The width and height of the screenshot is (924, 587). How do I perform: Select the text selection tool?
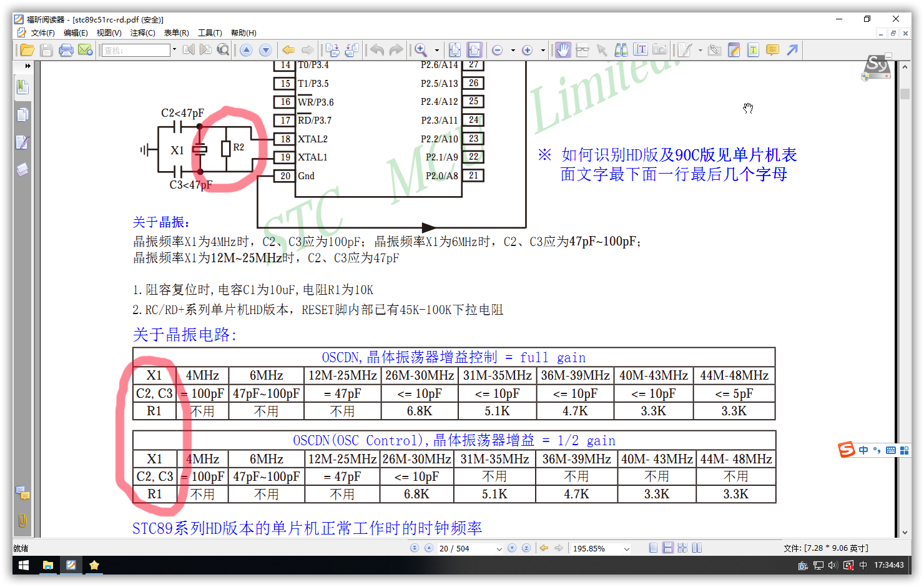641,50
